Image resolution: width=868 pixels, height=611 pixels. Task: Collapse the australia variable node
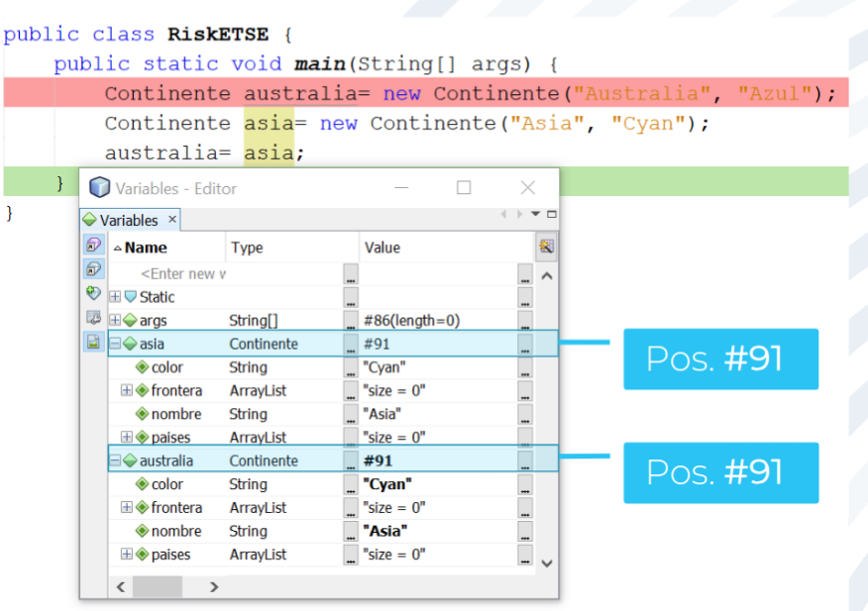(115, 460)
